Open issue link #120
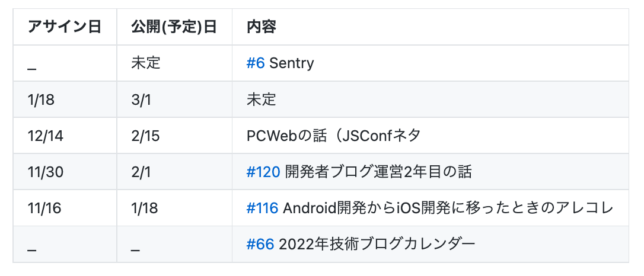 tap(263, 172)
